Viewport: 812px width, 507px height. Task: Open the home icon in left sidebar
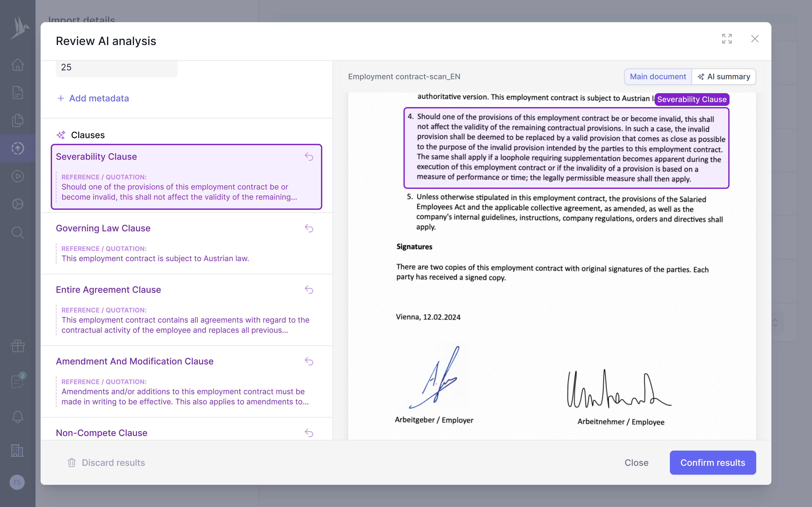[x=17, y=65]
